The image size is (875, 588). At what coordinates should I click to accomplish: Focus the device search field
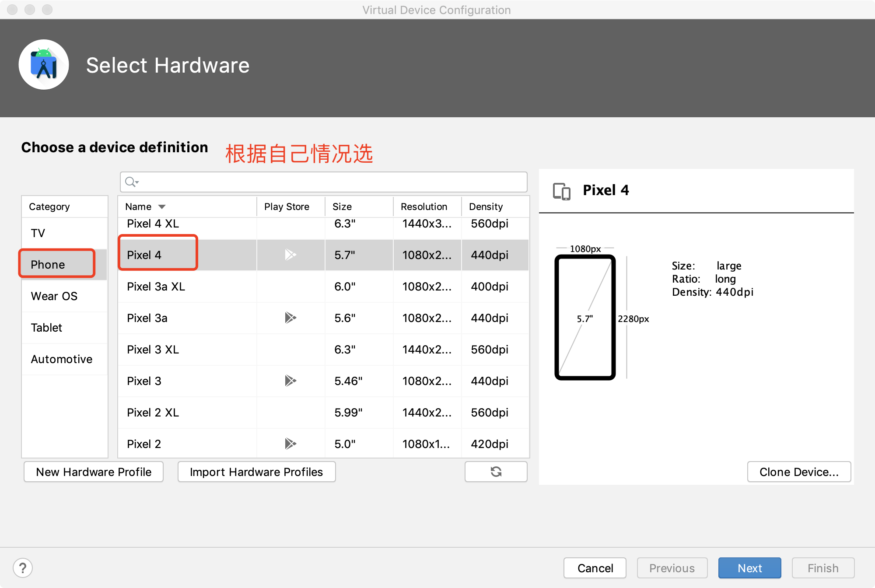coord(324,182)
